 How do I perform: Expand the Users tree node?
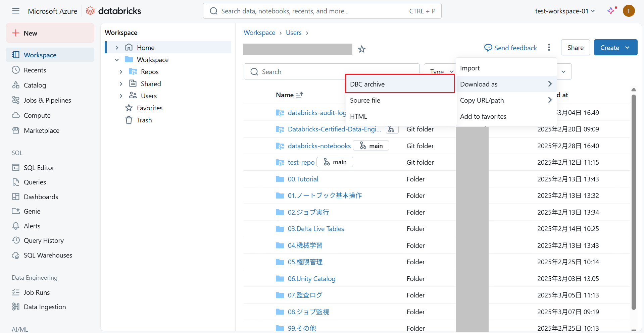[x=121, y=96]
